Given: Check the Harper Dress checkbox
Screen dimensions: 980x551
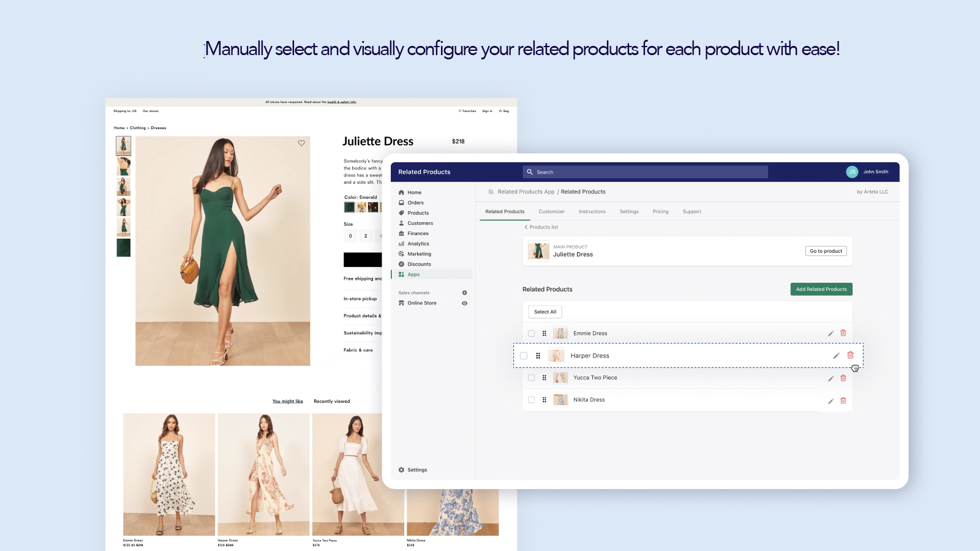Looking at the screenshot, I should (523, 356).
